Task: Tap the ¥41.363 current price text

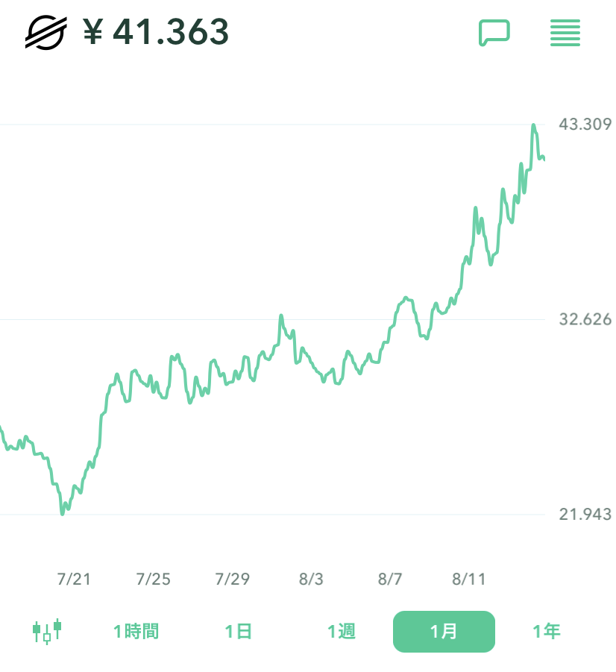Action: point(157,32)
